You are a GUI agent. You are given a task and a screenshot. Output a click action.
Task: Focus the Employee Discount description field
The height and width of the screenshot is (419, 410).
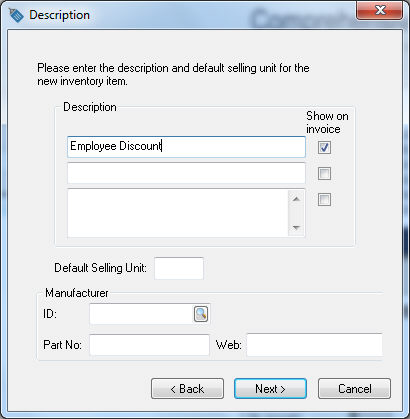[186, 147]
